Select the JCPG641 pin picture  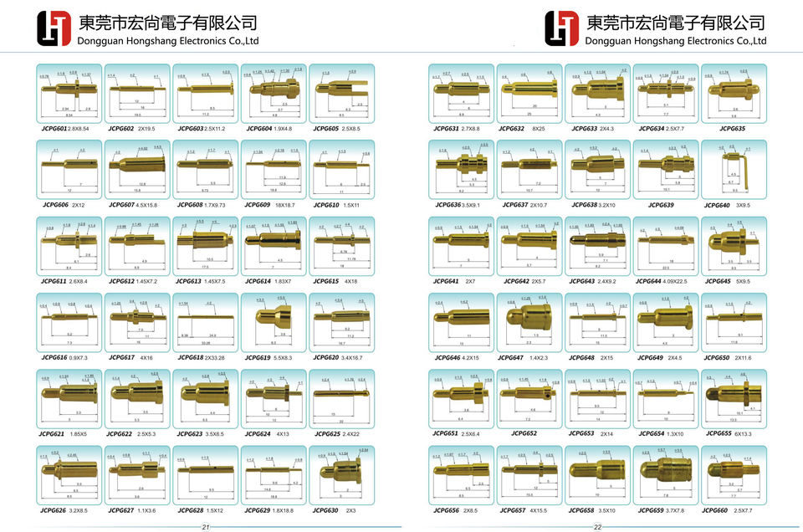click(462, 246)
